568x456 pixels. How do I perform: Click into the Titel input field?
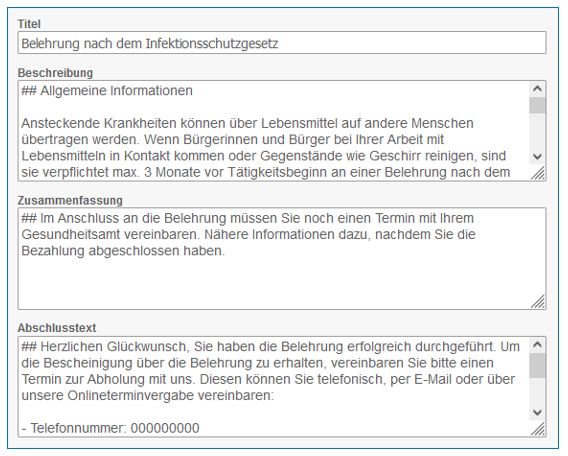coord(282,43)
